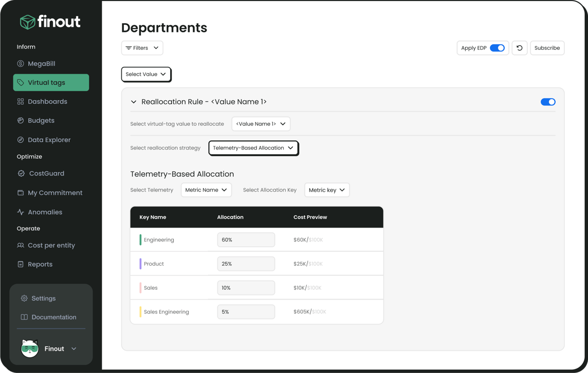The height and width of the screenshot is (373, 588).
Task: Toggle the Apply EDP switch
Action: point(497,48)
